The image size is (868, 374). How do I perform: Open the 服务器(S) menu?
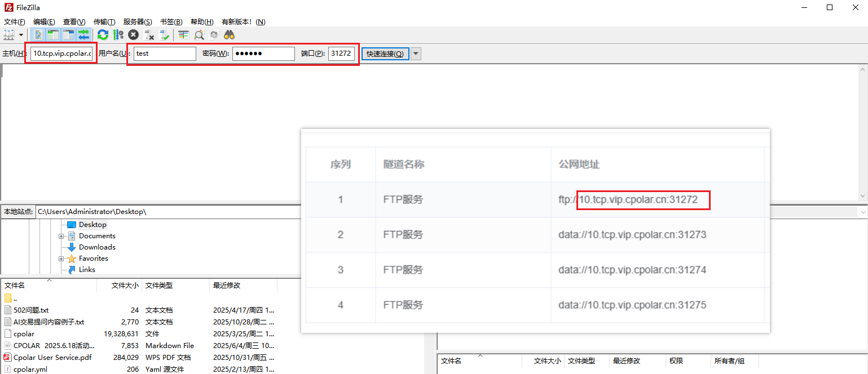[x=138, y=22]
